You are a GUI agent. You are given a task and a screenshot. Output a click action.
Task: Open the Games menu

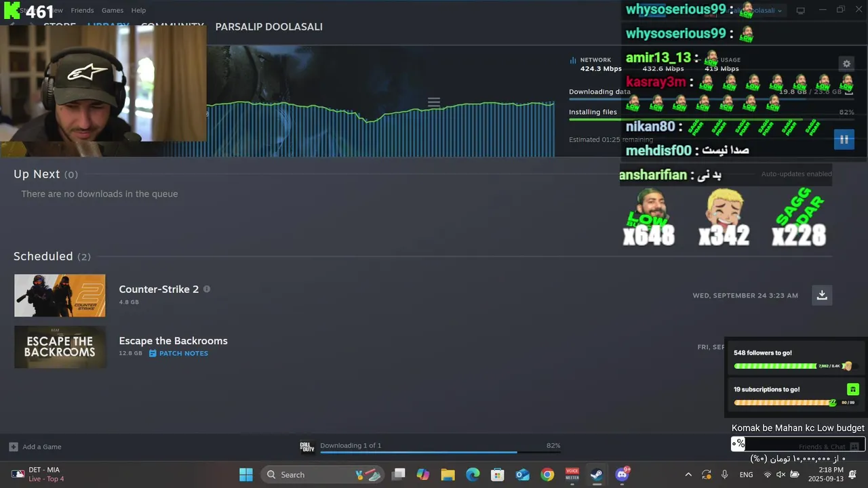click(x=113, y=10)
